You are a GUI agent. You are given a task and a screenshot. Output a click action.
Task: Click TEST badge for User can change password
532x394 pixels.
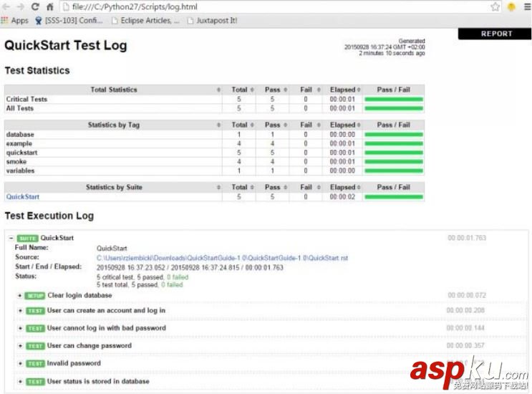point(35,346)
